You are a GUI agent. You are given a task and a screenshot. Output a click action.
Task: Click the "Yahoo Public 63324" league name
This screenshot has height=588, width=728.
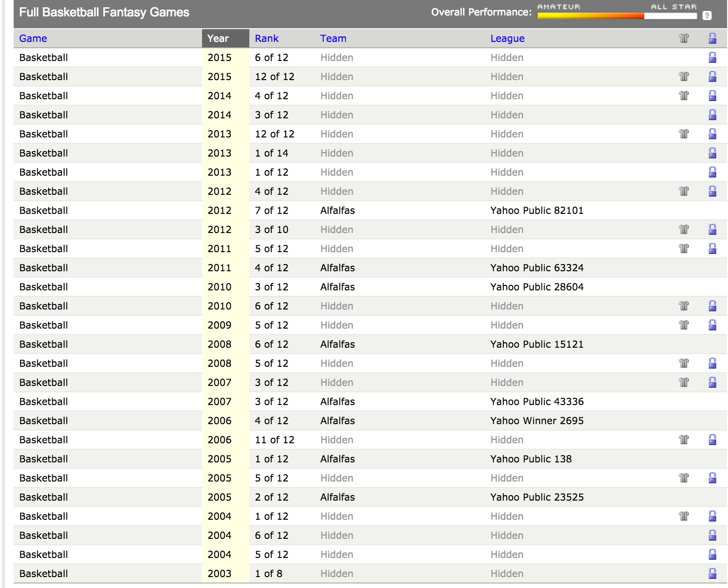pos(537,268)
